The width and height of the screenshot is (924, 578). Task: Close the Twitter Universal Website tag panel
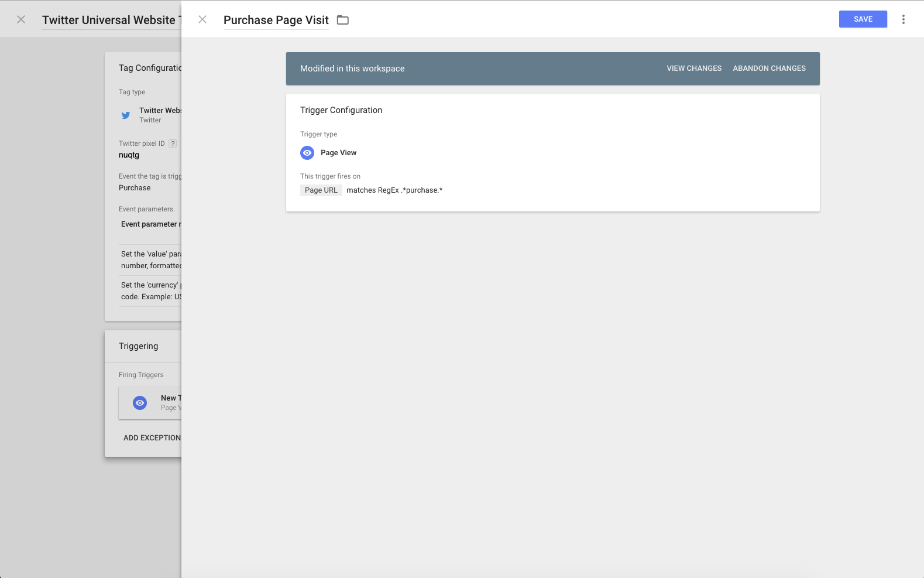(x=21, y=19)
